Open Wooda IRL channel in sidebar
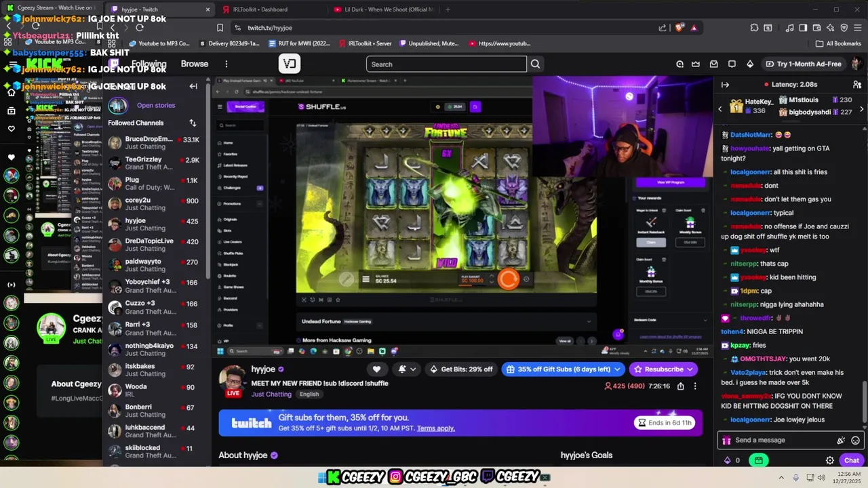 155,390
